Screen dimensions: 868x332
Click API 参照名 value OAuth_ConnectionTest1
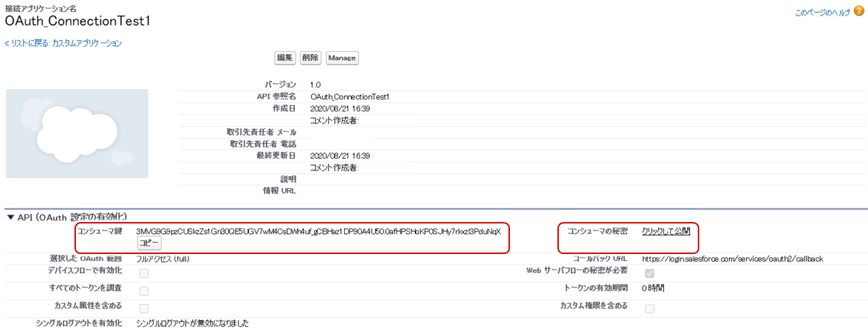coord(350,96)
